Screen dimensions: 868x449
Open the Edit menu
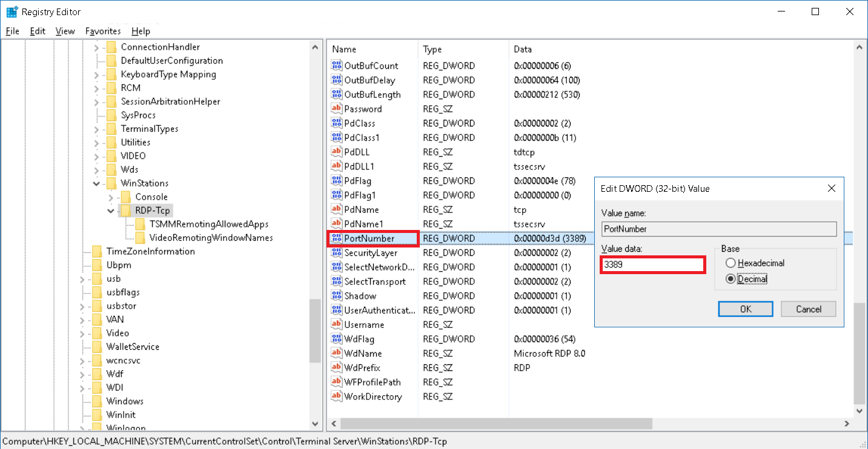point(38,31)
